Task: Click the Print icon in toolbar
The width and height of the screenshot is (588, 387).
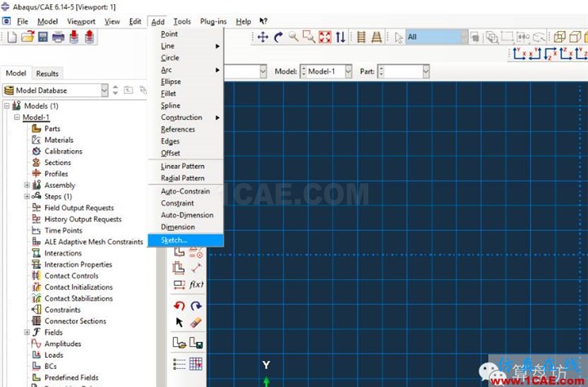Action: click(x=58, y=37)
